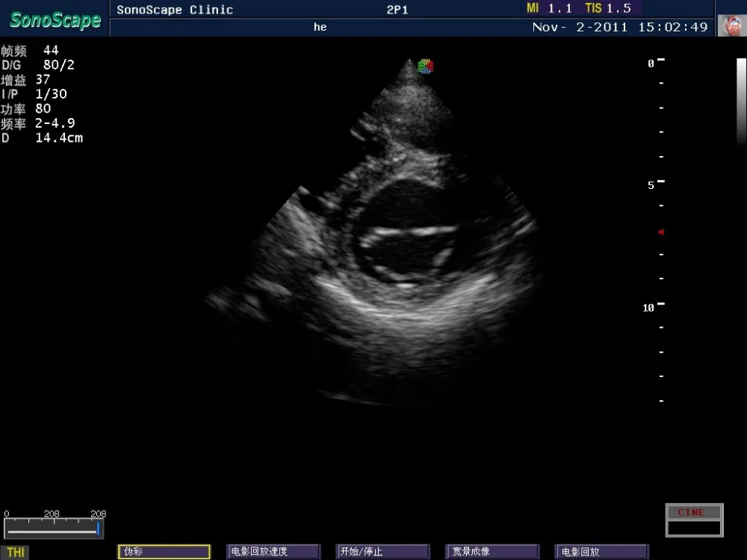Image resolution: width=747 pixels, height=560 pixels.
Task: Click the depth value 14.4cm
Action: pyautogui.click(x=59, y=137)
